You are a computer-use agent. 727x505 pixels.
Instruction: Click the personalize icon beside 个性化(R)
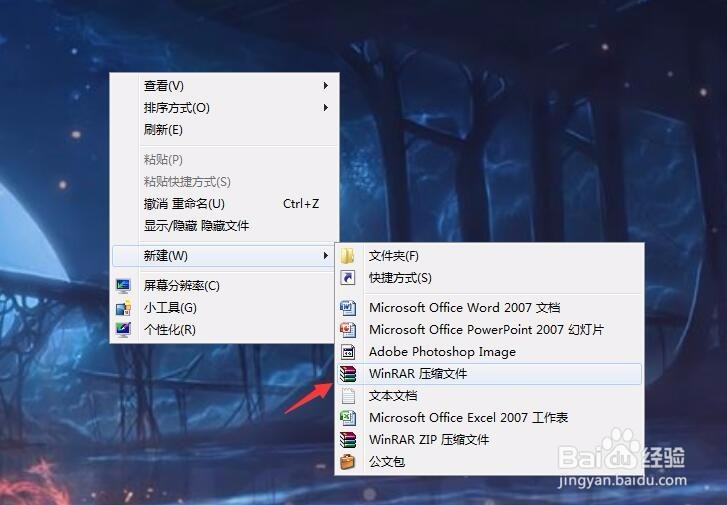click(x=123, y=330)
